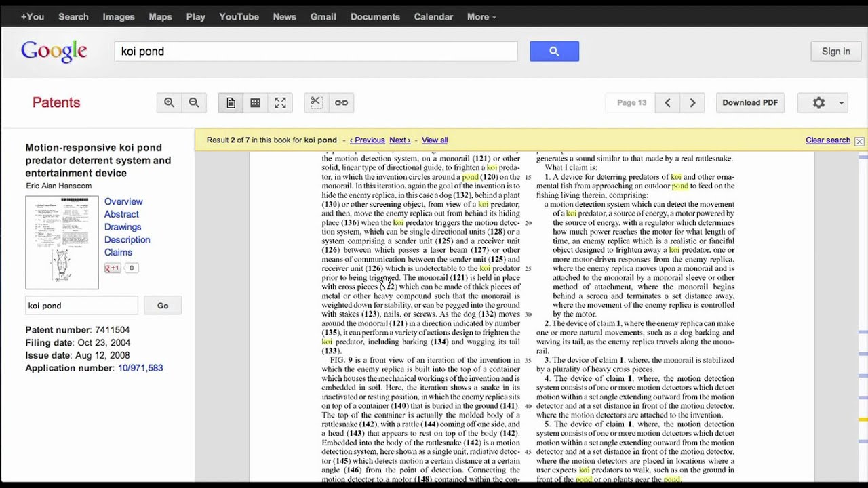Open the Drawings section link
The height and width of the screenshot is (488, 868).
(123, 227)
